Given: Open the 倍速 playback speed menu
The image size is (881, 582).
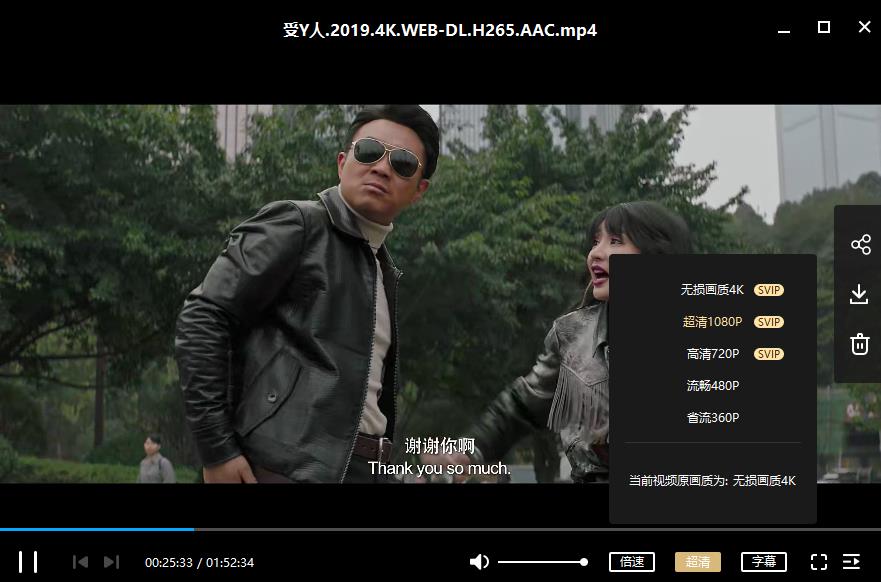Looking at the screenshot, I should [632, 562].
